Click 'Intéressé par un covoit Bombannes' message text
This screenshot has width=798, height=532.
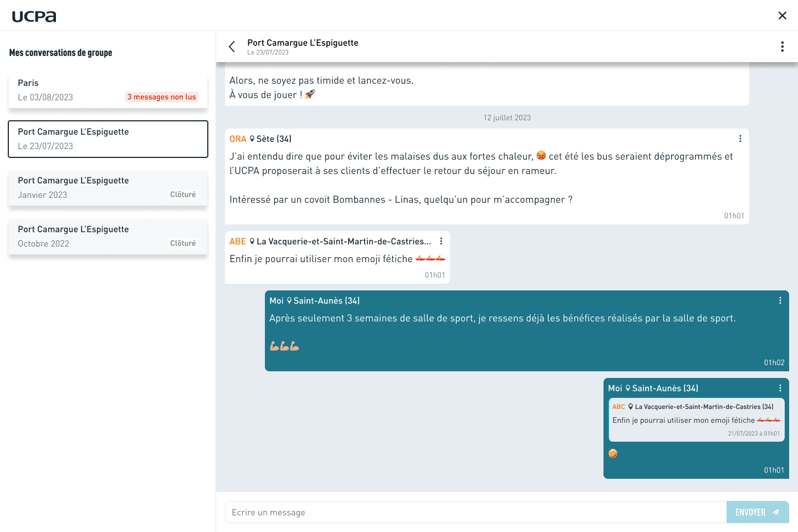[x=401, y=199]
